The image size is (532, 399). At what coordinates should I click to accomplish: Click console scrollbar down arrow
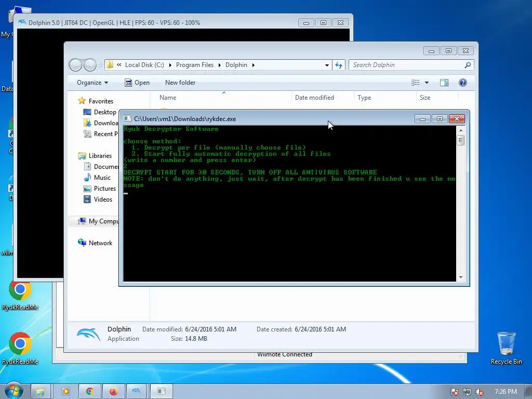461,277
